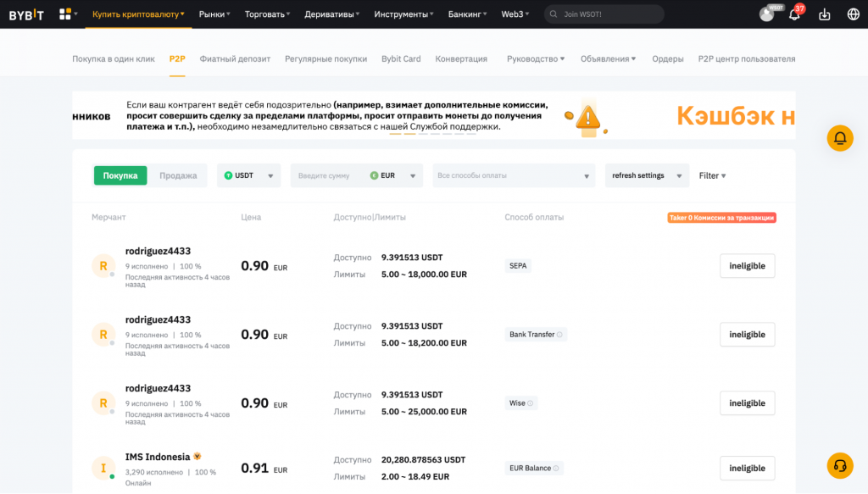
Task: Go to Покупка в один клик tab
Action: (114, 58)
